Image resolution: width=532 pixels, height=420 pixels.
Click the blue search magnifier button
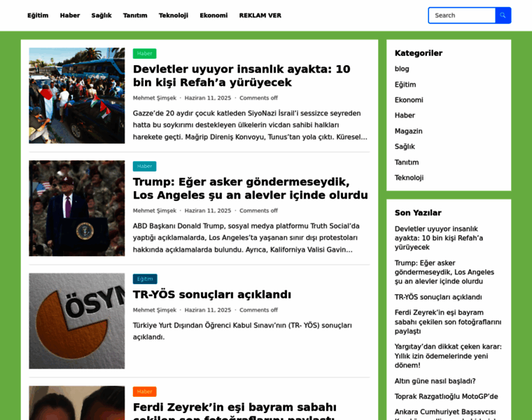[x=503, y=15]
